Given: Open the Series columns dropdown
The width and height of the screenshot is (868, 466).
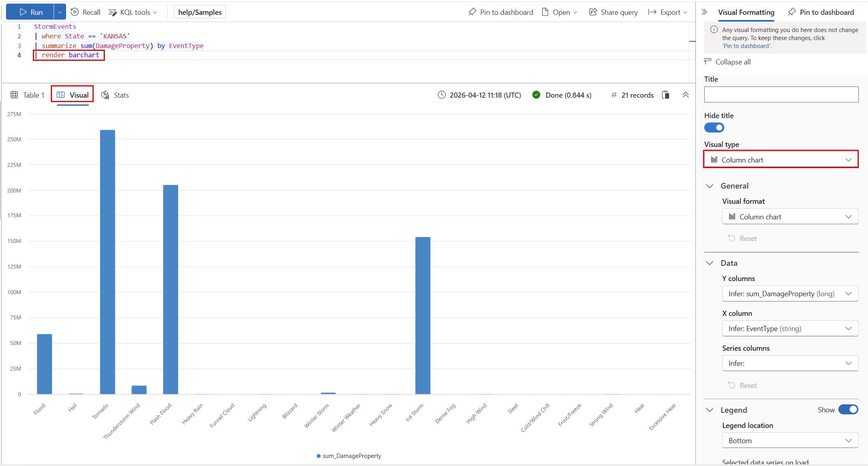Looking at the screenshot, I should pos(790,363).
